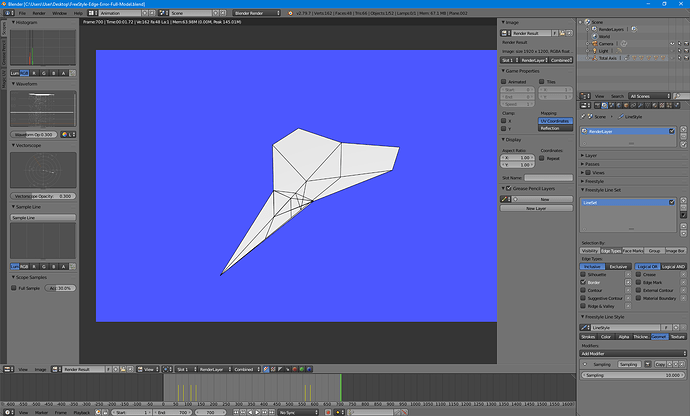Click the New Layer button
The height and width of the screenshot is (416, 690).
[x=536, y=208]
